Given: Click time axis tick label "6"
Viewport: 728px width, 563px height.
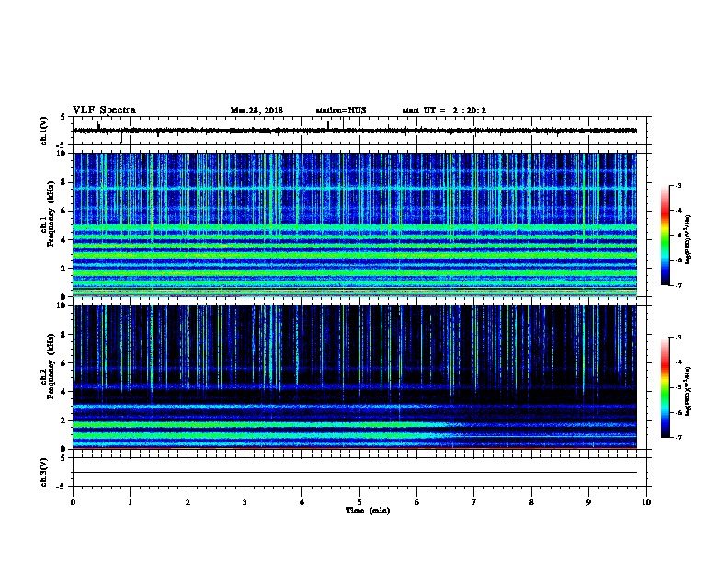Looking at the screenshot, I should point(417,502).
